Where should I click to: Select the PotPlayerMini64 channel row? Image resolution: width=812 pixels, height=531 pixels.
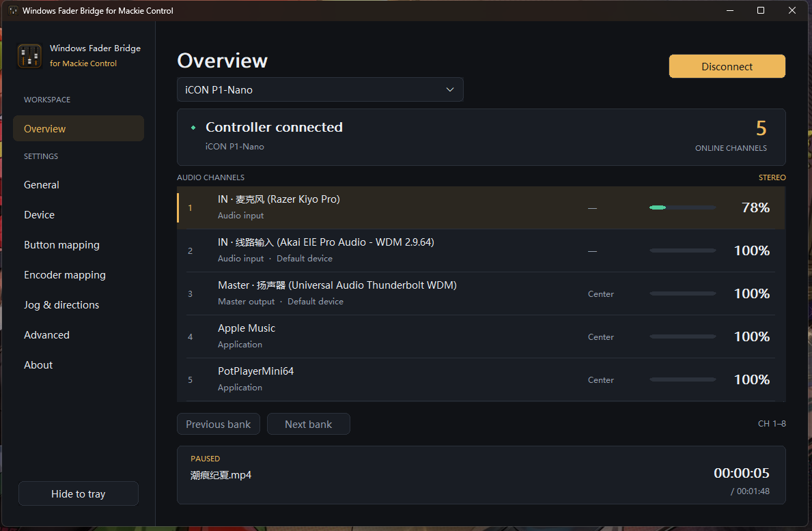481,379
